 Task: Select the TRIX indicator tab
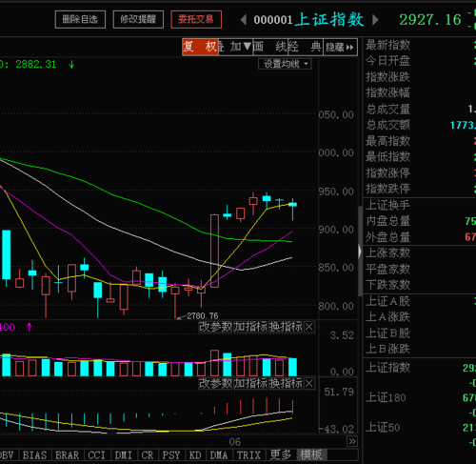248,455
